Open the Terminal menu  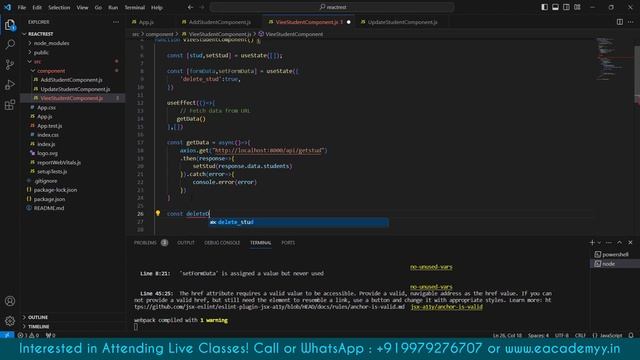tap(135, 7)
